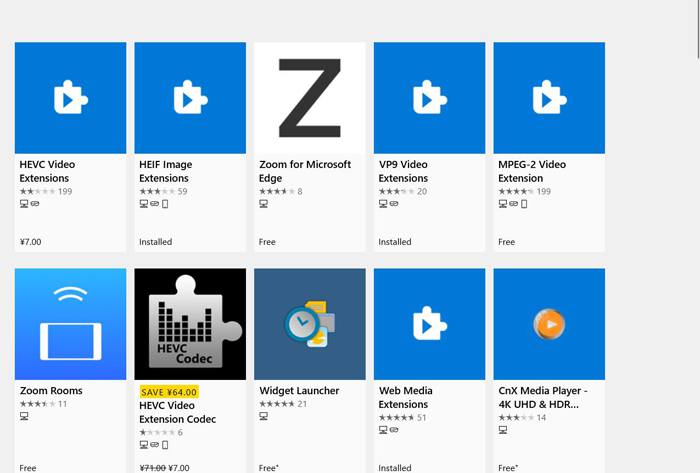Image resolution: width=700 pixels, height=473 pixels.
Task: Click the Zoom for Microsoft Edge title
Action: pyautogui.click(x=305, y=171)
